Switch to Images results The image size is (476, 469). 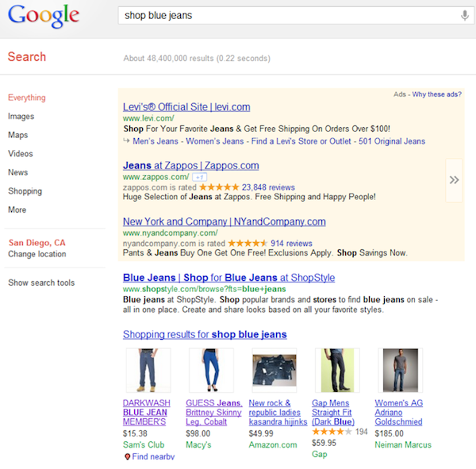coord(21,117)
